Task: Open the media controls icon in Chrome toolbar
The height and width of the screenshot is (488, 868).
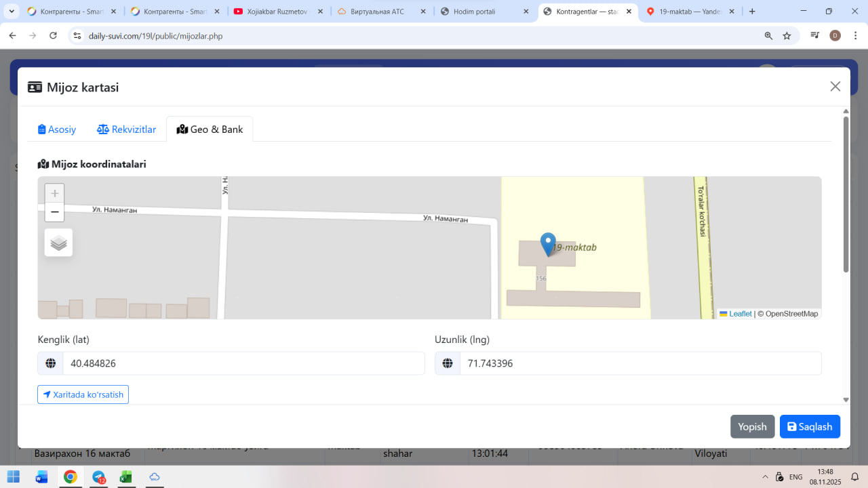Action: [x=815, y=35]
